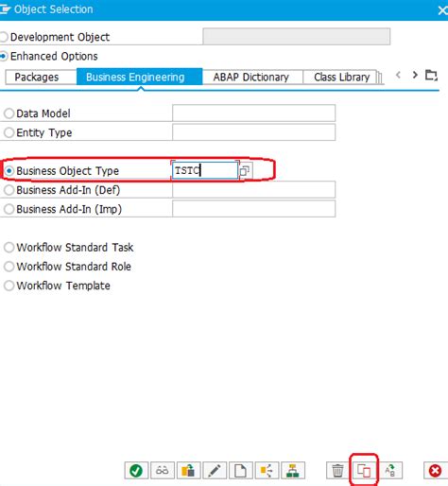Click the A-to-B Rename icon

tap(390, 471)
